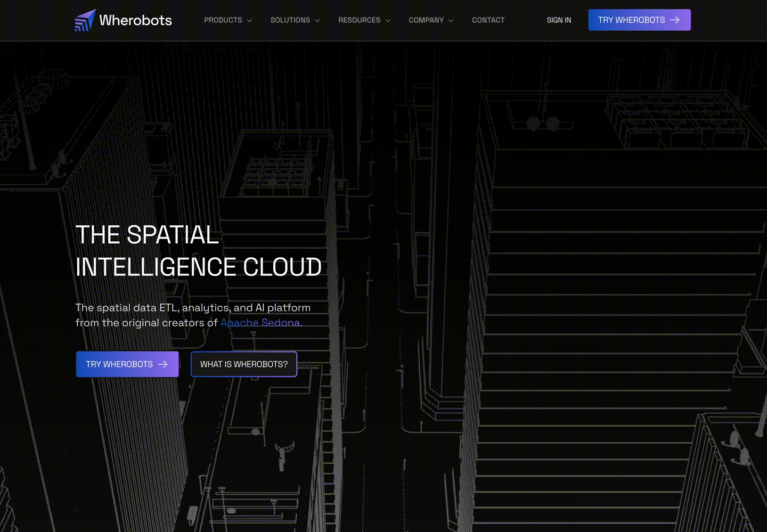767x532 pixels.
Task: Click the text 'The spatial data ETL, analytics, and AI platform'
Action: click(193, 308)
